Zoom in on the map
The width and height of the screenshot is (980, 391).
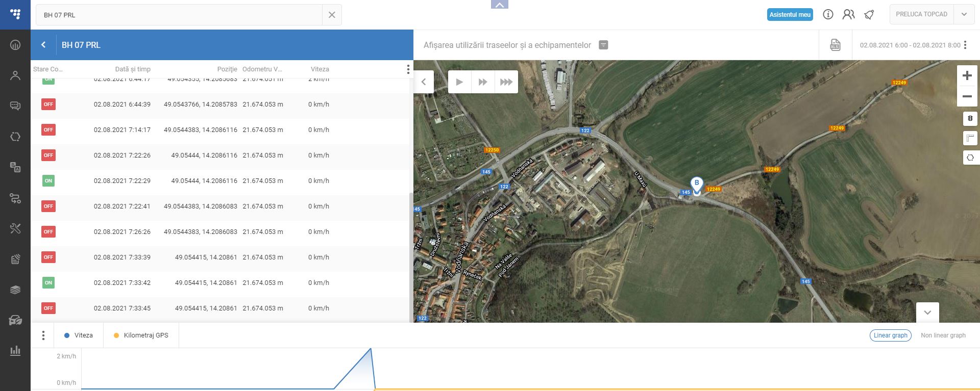[x=967, y=76]
